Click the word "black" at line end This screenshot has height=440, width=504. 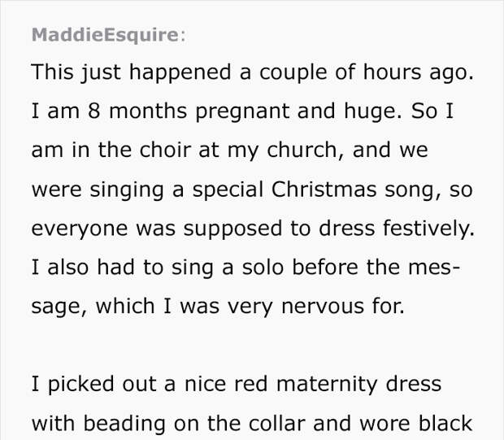[445, 423]
